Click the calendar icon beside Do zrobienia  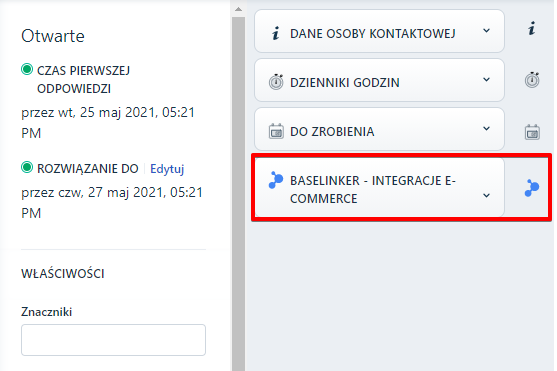pos(276,131)
